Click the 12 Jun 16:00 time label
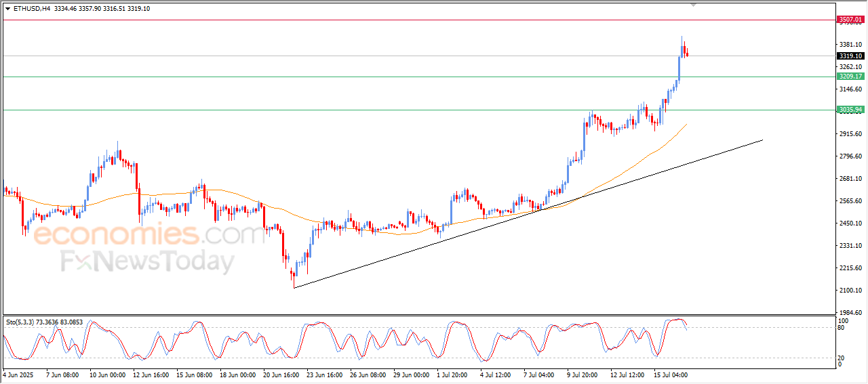The width and height of the screenshot is (868, 384). [150, 374]
